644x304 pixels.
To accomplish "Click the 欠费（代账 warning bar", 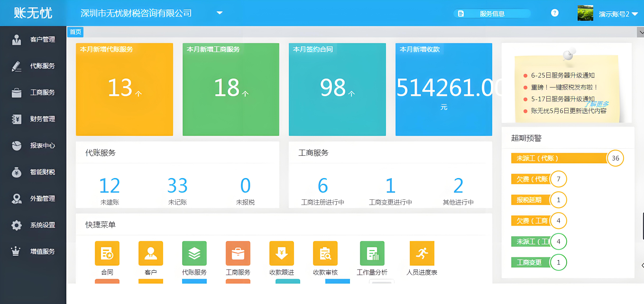I will 531,179.
